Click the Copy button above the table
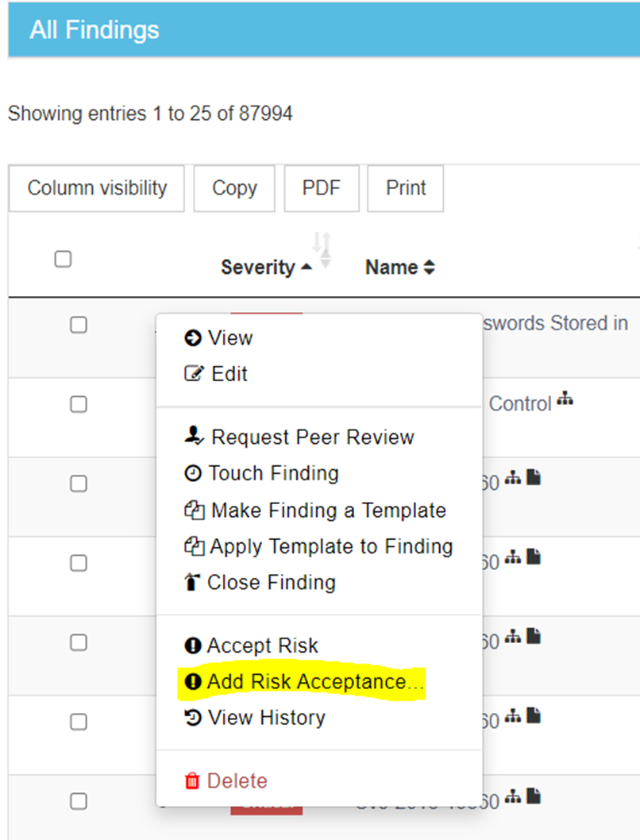Screen dimensions: 640x840 coord(233,188)
